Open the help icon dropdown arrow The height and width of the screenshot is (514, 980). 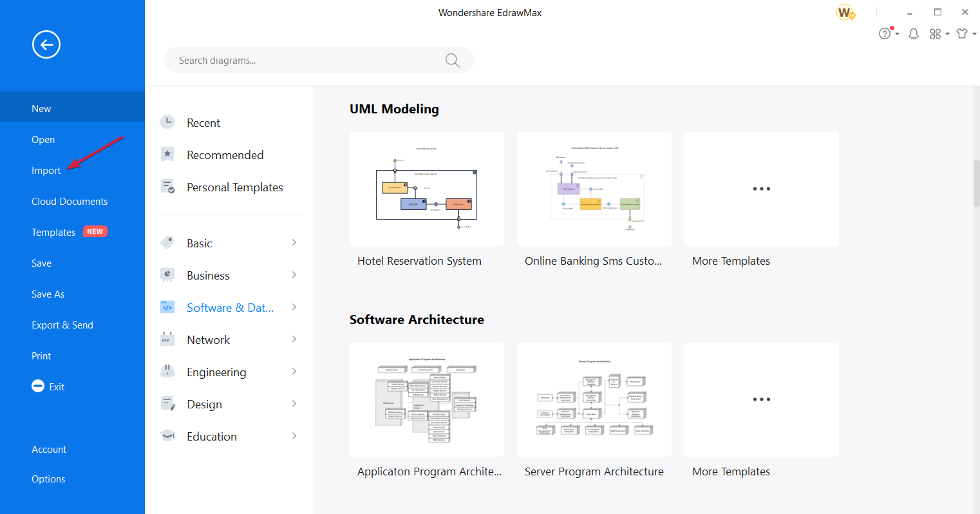[898, 34]
